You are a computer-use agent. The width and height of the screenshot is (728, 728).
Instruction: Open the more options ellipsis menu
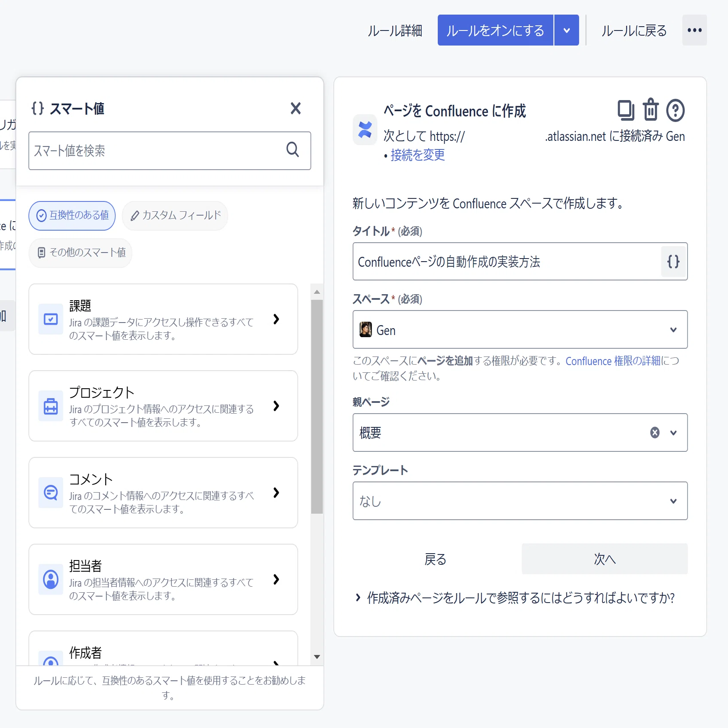[694, 30]
